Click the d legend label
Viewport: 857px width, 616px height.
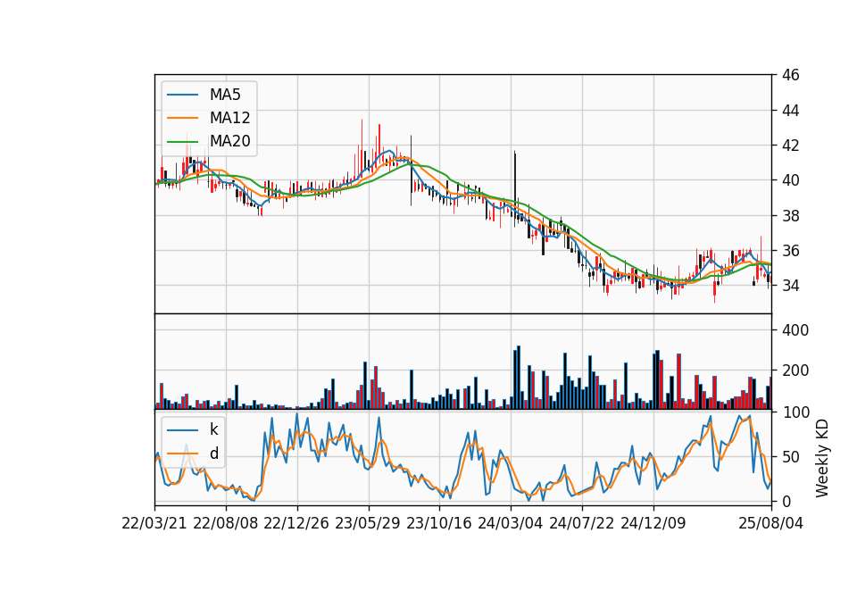click(x=214, y=454)
